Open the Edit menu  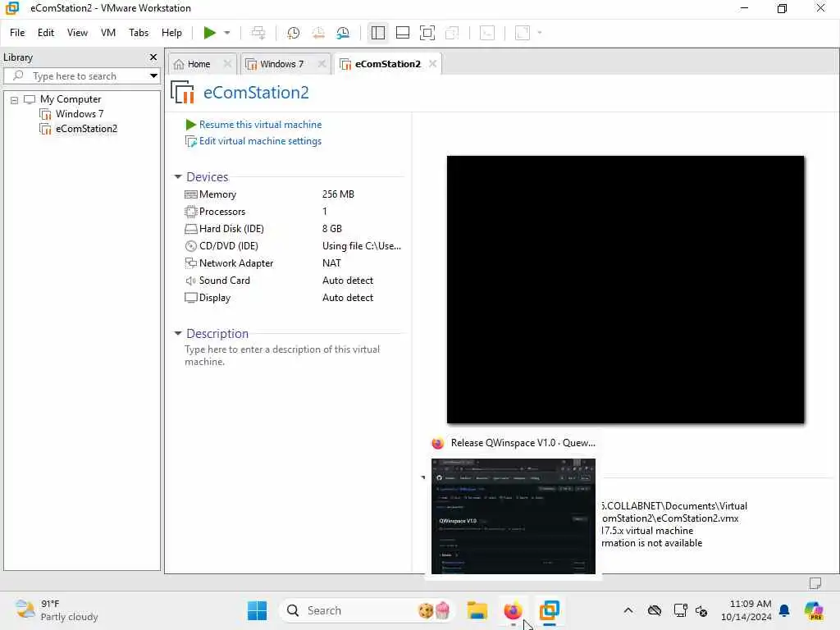coord(46,33)
